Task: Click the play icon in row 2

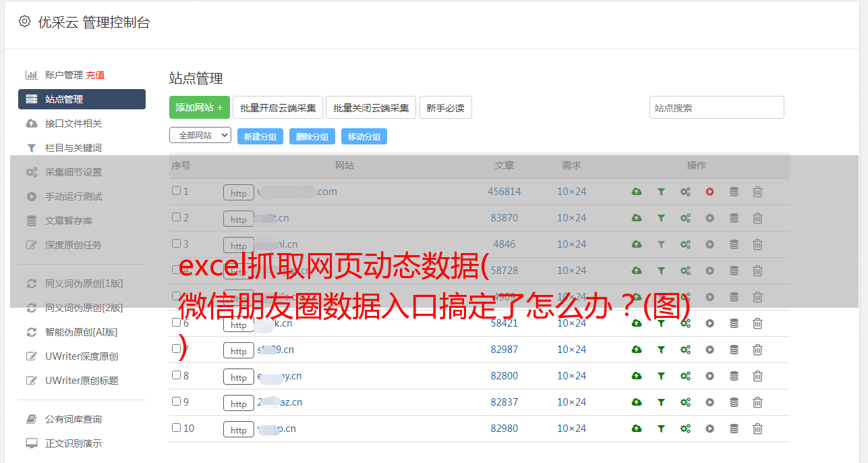Action: click(x=710, y=218)
